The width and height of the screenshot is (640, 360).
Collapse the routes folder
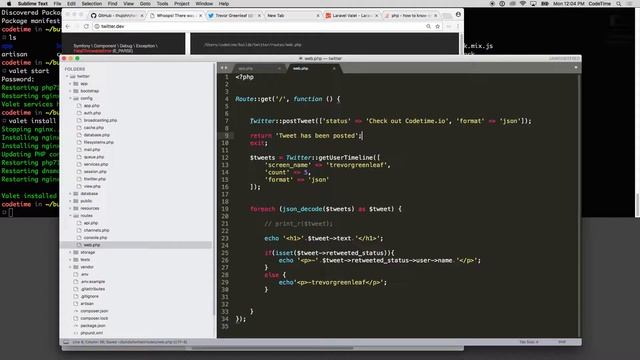point(70,216)
